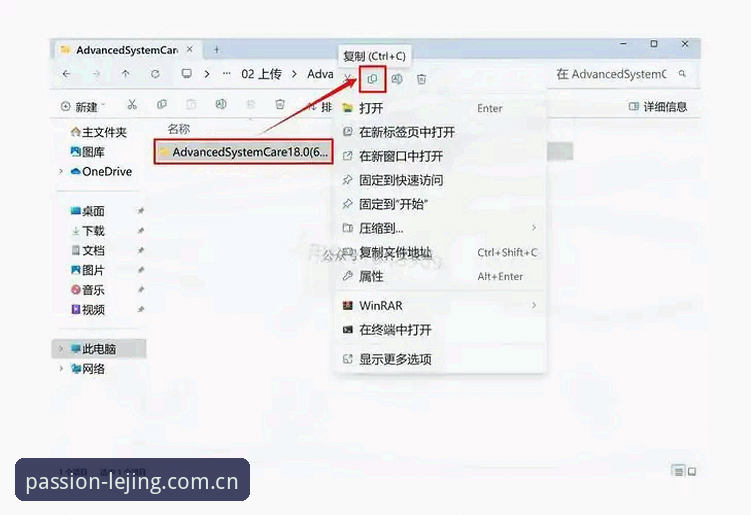Toggle the 详细信息 pane button
751x515 pixels.
click(x=658, y=106)
